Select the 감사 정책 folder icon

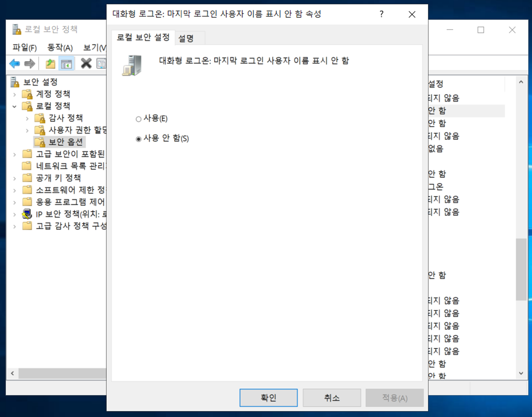click(x=40, y=118)
